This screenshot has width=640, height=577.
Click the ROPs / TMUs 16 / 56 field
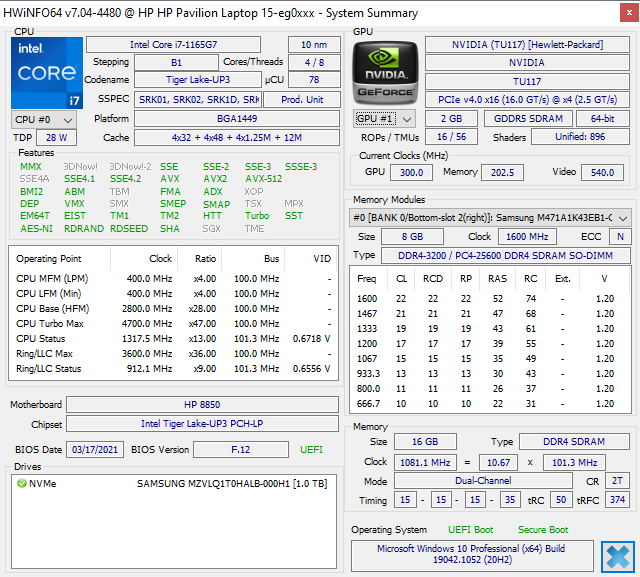click(x=451, y=137)
